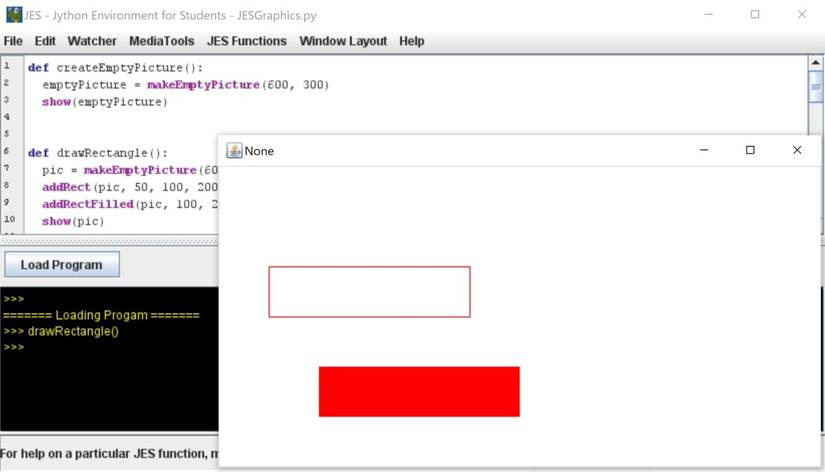This screenshot has height=472, width=825.
Task: Click 'def createEmptyPicture():' code line
Action: point(115,68)
